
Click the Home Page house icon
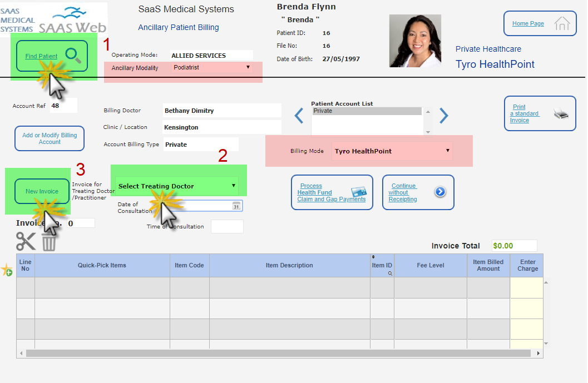pyautogui.click(x=562, y=23)
